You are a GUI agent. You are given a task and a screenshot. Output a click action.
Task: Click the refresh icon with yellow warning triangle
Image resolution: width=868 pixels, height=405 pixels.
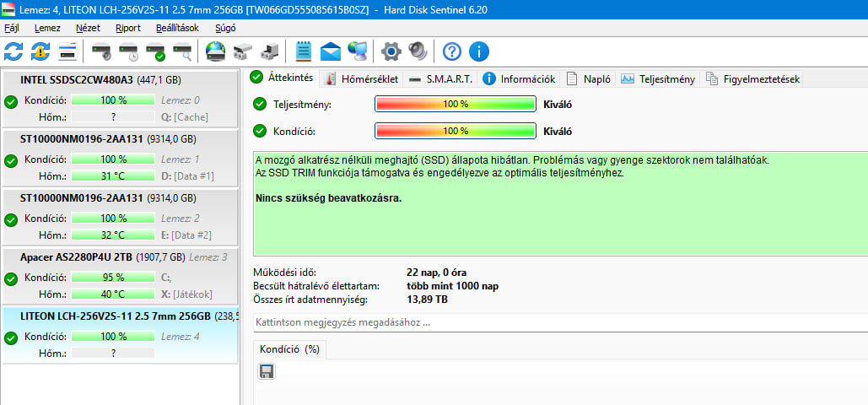point(40,51)
